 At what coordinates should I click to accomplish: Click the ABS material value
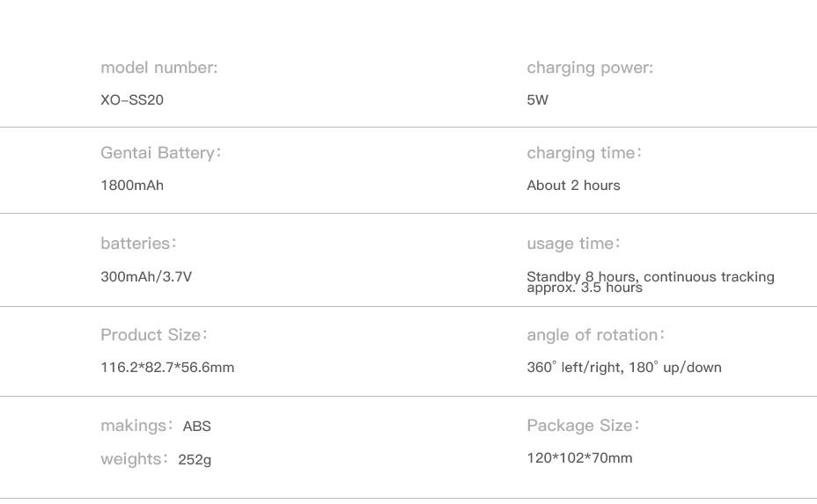pyautogui.click(x=197, y=427)
